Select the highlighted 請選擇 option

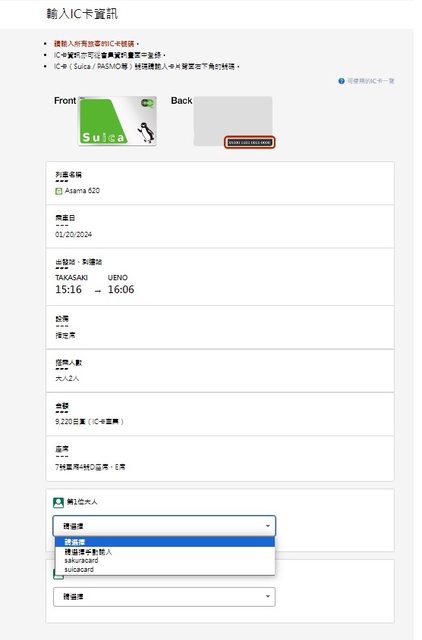tap(165, 542)
